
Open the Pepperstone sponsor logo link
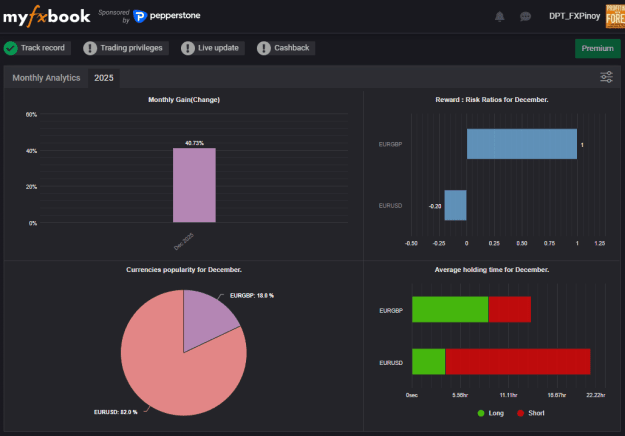167,16
